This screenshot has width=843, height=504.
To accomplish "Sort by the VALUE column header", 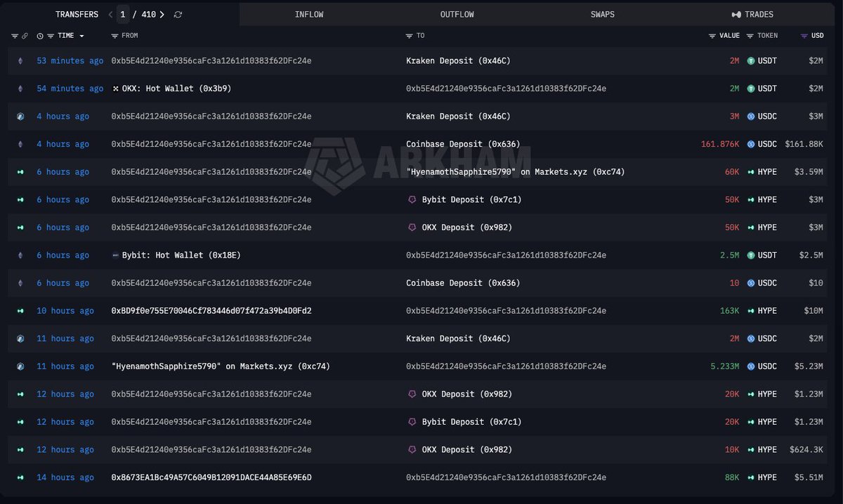I will (729, 36).
